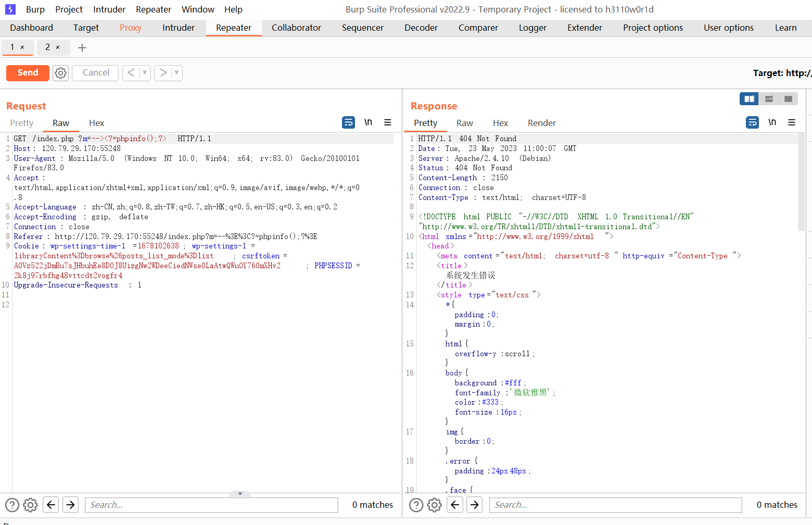Image resolution: width=812 pixels, height=525 pixels.
Task: Switch to Decoder tab
Action: pos(421,28)
